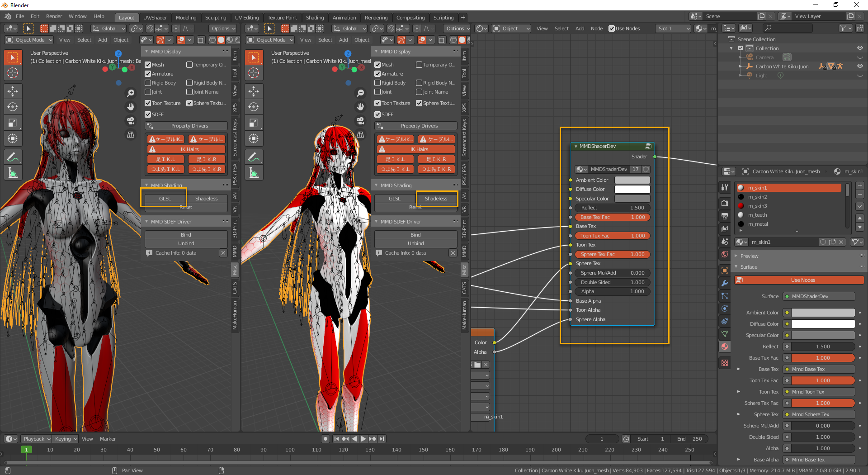Click the Play animation button

coord(363,439)
